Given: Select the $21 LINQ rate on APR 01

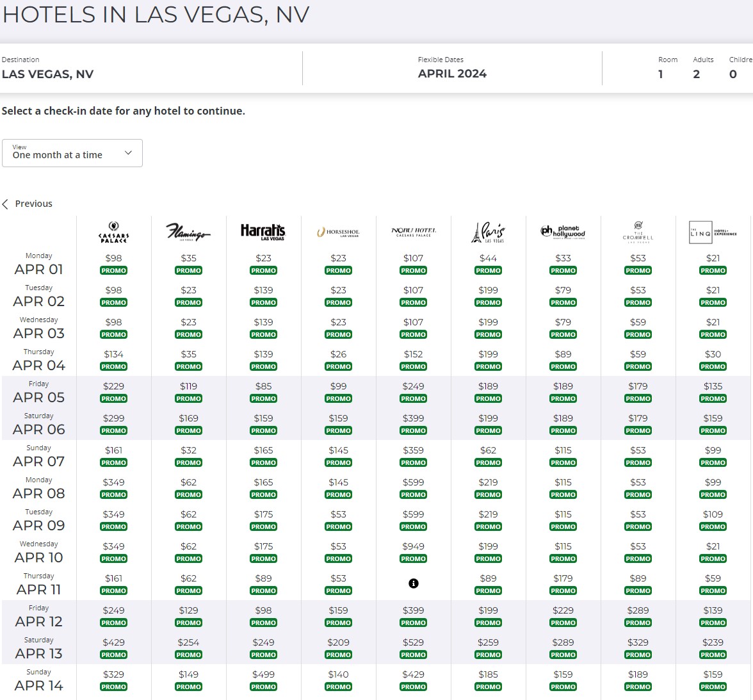Looking at the screenshot, I should click(x=713, y=258).
